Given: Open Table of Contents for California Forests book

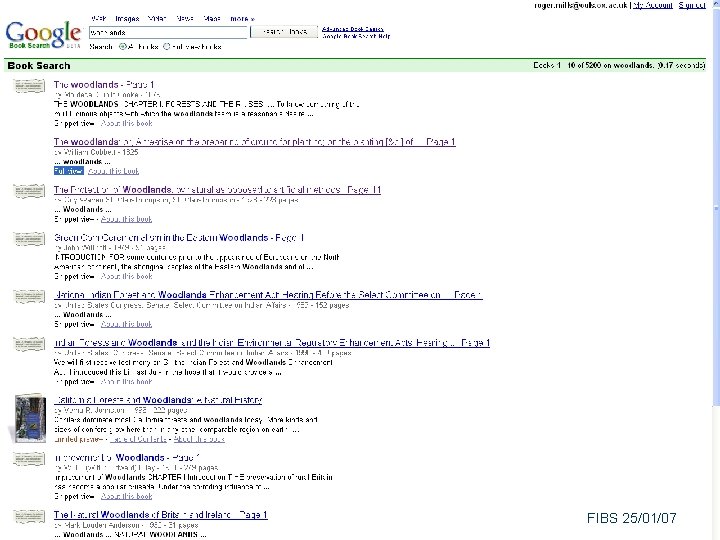Looking at the screenshot, I should click(138, 439).
